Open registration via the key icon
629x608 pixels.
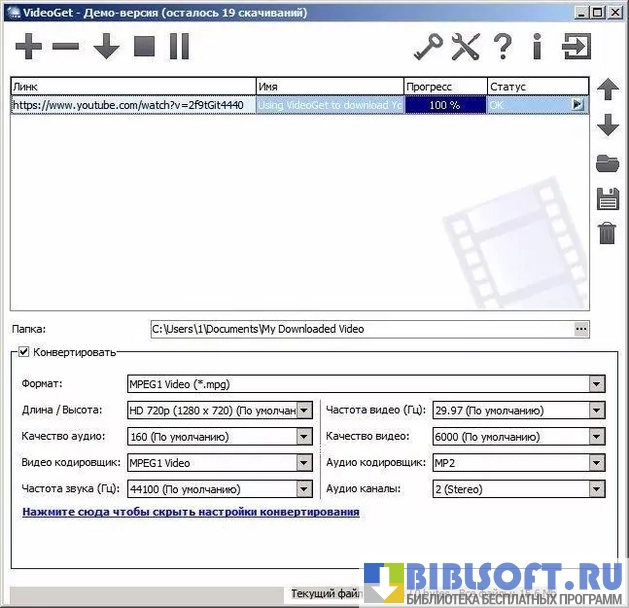pyautogui.click(x=429, y=46)
